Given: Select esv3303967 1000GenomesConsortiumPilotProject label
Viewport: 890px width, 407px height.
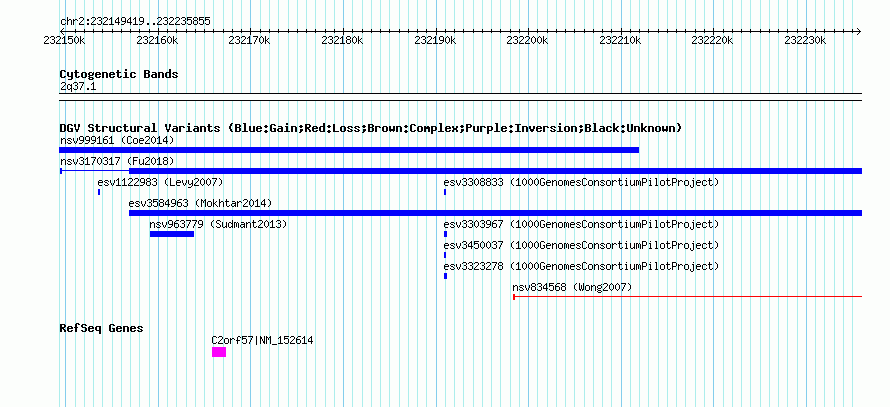Looking at the screenshot, I should 581,224.
